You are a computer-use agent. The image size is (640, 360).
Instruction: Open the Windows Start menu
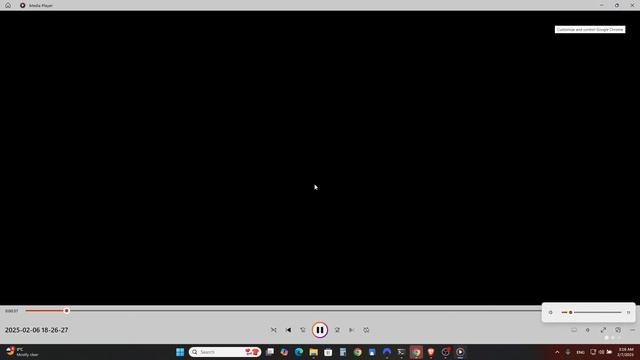[x=180, y=352]
